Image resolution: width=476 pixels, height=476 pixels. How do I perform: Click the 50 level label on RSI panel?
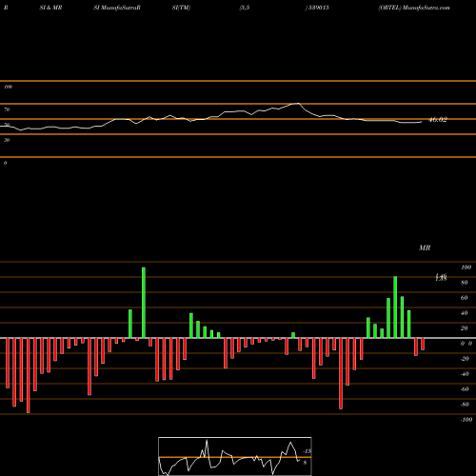(7, 125)
